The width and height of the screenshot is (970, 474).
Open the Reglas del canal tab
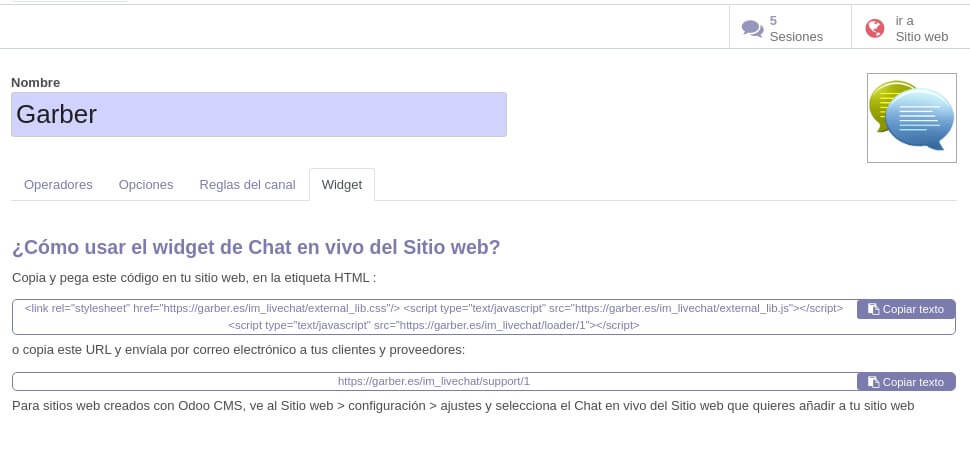tap(247, 184)
